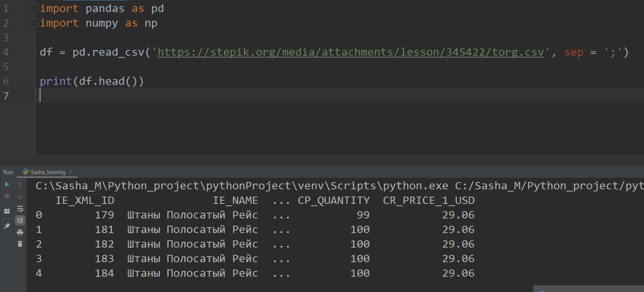Click line number 4 in the gutter

pyautogui.click(x=6, y=52)
